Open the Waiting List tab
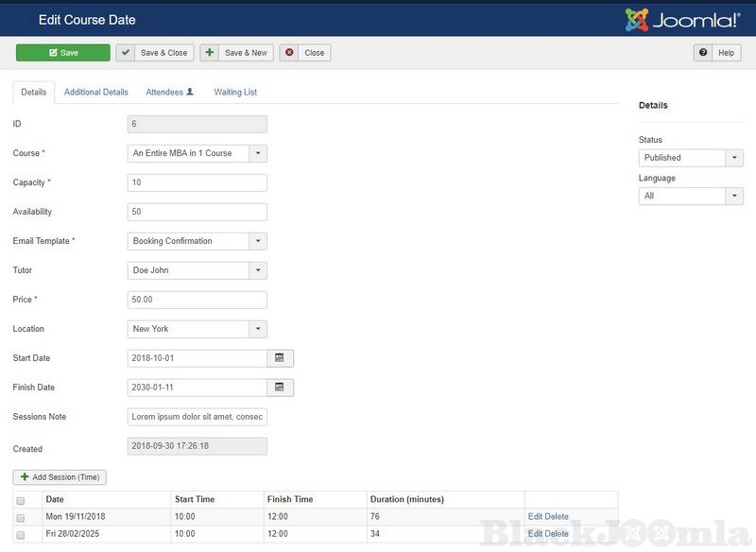This screenshot has height=552, width=756. click(x=235, y=93)
